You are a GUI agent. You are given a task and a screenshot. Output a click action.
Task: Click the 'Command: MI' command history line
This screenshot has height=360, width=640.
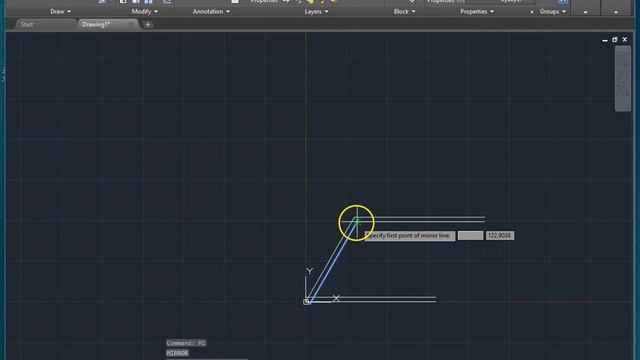[x=186, y=343]
